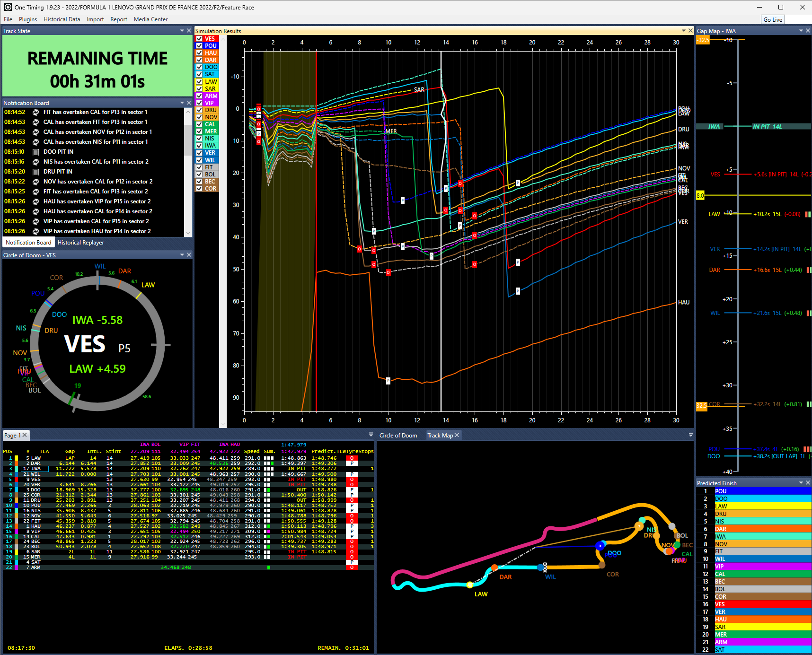Toggle the HAU driver checkbox
812x655 pixels.
click(x=199, y=53)
